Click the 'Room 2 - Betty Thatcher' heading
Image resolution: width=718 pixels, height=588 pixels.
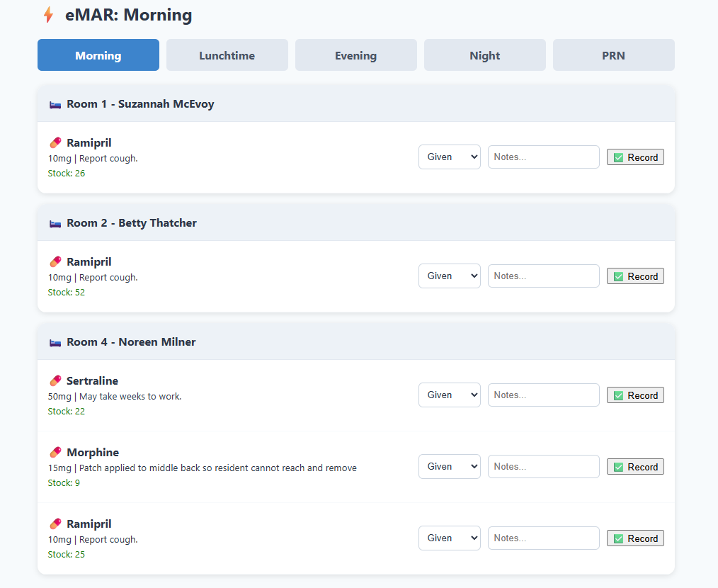[x=132, y=223]
